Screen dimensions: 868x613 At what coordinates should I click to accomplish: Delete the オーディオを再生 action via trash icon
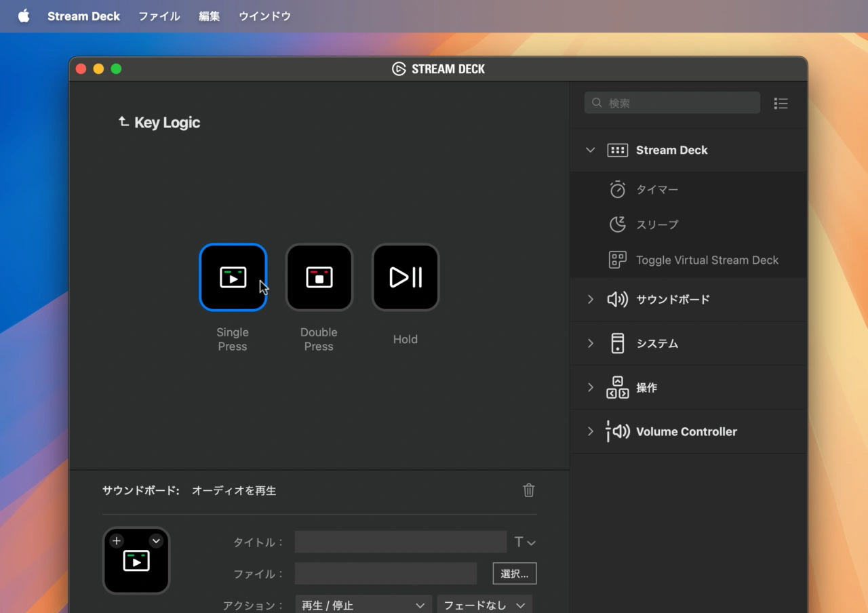click(x=528, y=490)
